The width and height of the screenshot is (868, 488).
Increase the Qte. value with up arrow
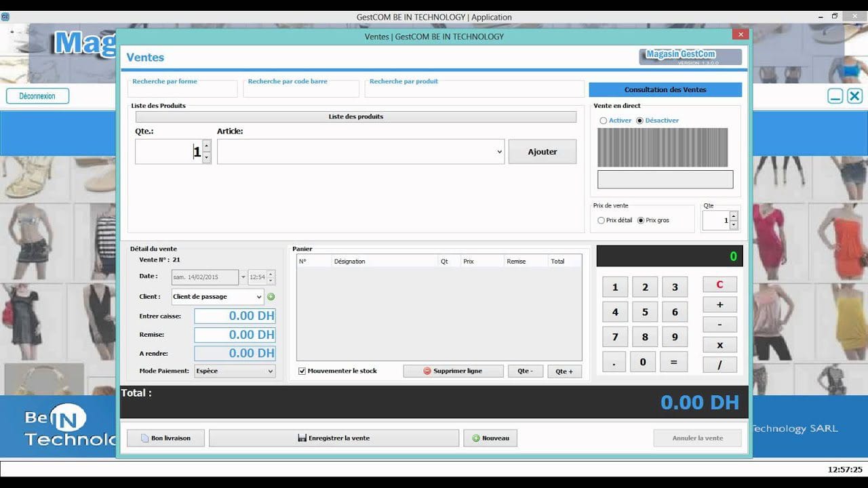pos(206,146)
